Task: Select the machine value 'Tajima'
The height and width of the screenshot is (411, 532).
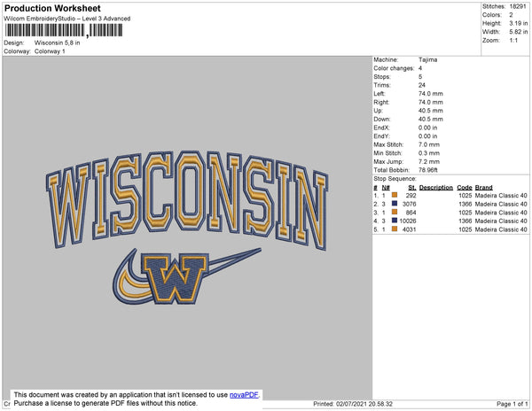Action: coord(428,59)
